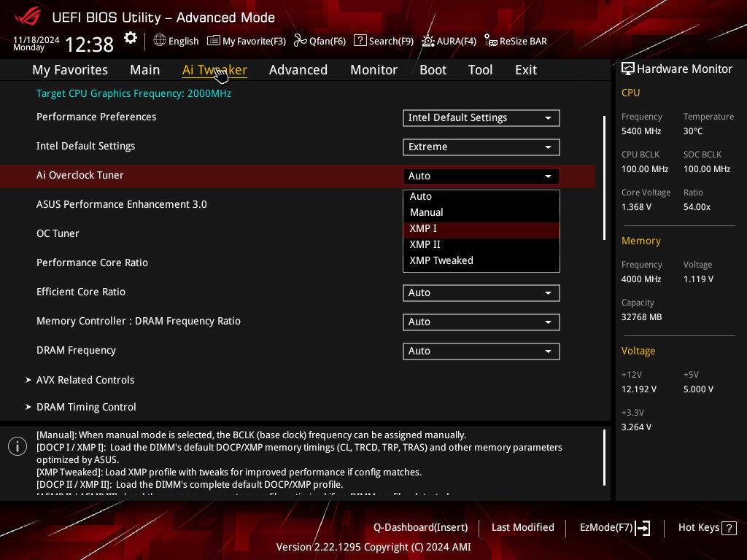Switch to the Main tab
This screenshot has width=747, height=560.
[x=145, y=70]
